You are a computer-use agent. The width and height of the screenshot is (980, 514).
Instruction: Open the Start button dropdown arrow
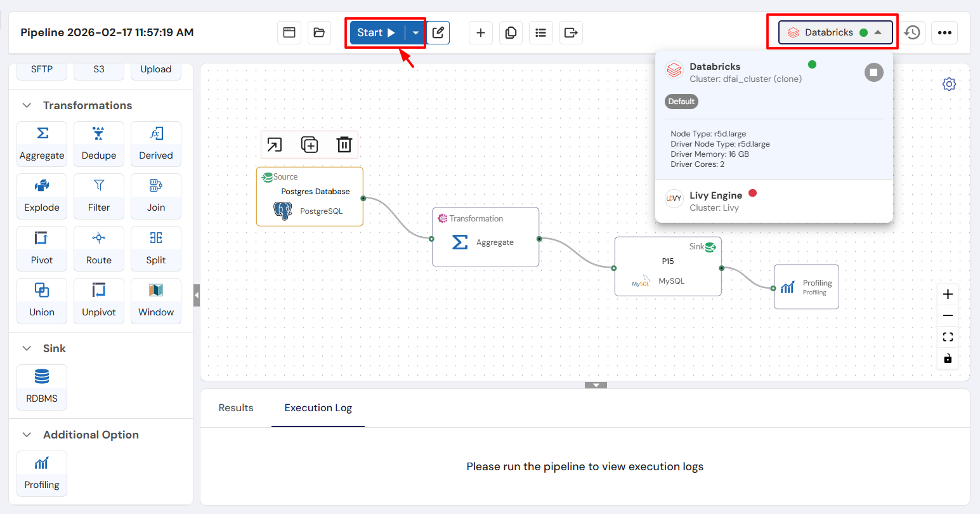coord(415,32)
